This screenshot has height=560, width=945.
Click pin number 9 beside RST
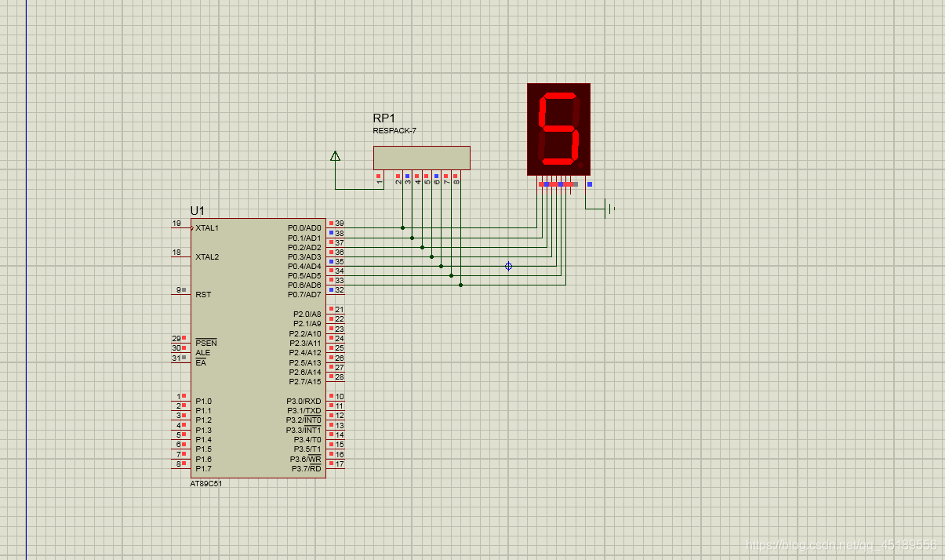pyautogui.click(x=179, y=290)
